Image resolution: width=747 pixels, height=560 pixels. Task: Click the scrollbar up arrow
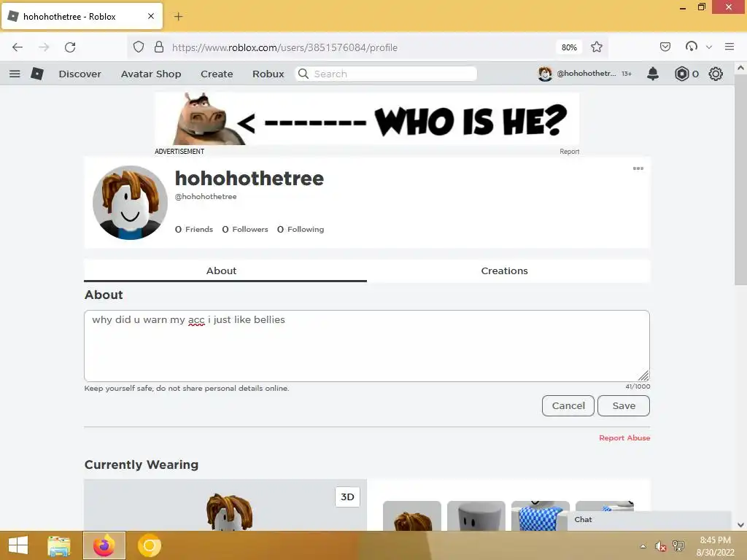740,68
